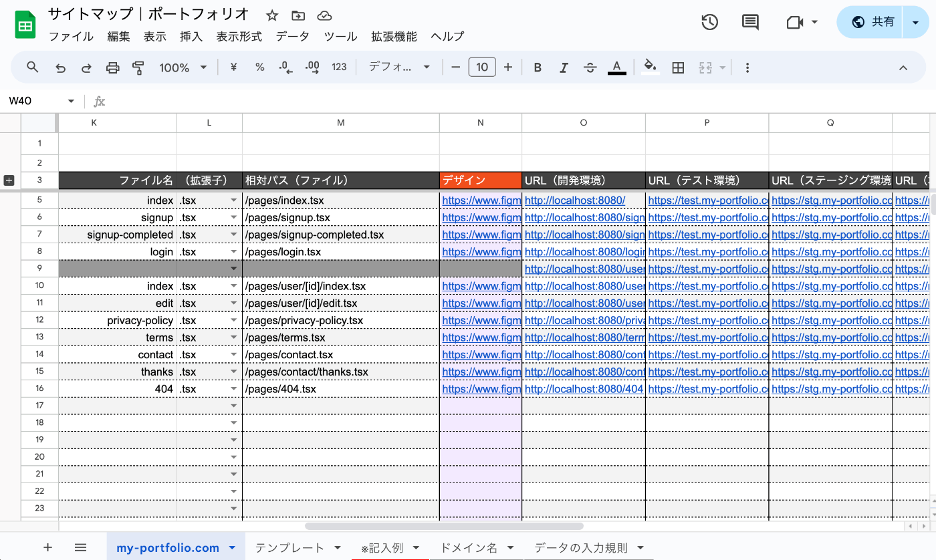Increase font size plus button

click(508, 67)
